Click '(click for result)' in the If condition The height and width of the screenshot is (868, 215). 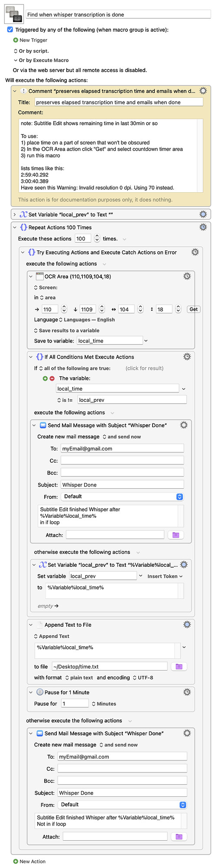pos(145,368)
